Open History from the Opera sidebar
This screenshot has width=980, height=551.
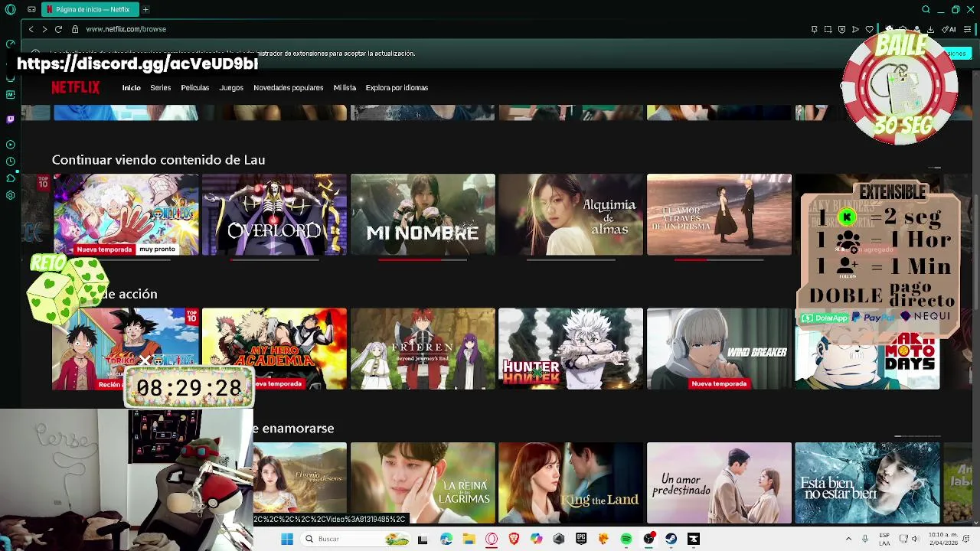(x=10, y=161)
